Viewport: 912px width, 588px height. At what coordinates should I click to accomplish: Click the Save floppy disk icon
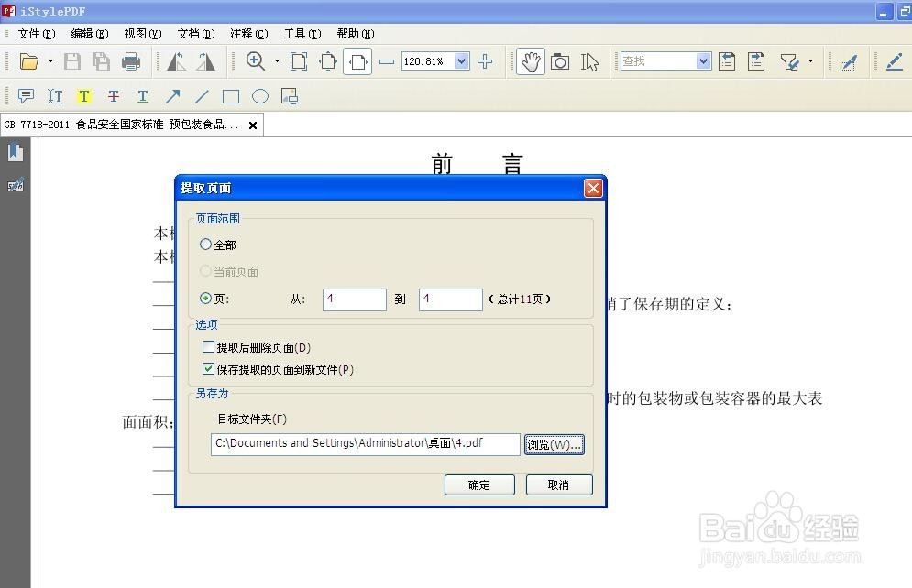click(72, 61)
